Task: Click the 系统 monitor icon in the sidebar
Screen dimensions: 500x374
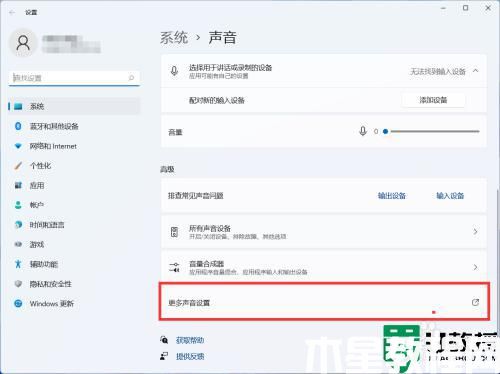Action: [x=18, y=106]
